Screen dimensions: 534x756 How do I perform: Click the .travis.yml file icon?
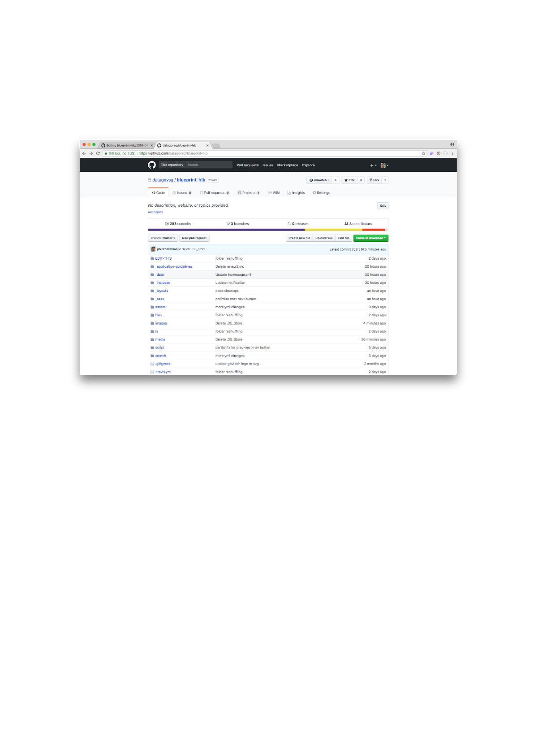pos(152,372)
